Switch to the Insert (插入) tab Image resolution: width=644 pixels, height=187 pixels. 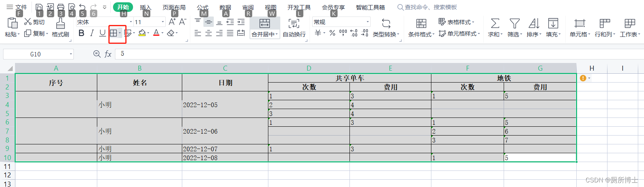coord(145,7)
